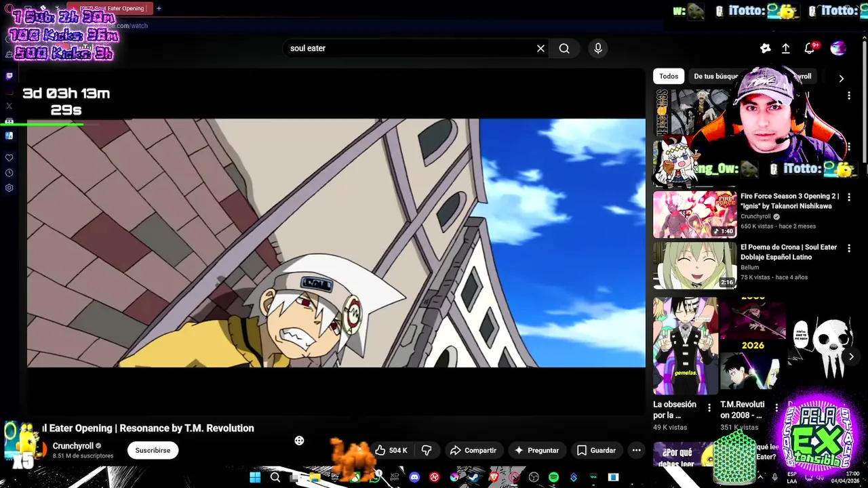Image resolution: width=868 pixels, height=488 pixels.
Task: Open Twitch from the browser sidebar
Action: tap(9, 76)
